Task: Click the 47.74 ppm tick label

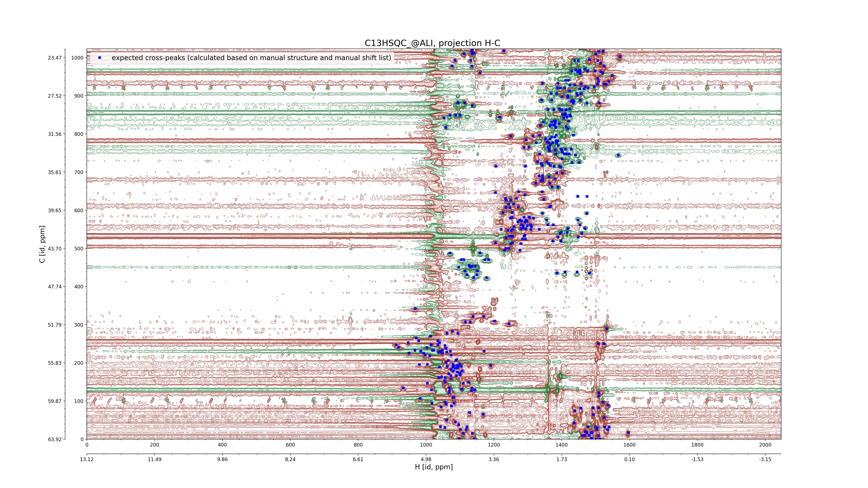Action: click(x=55, y=287)
